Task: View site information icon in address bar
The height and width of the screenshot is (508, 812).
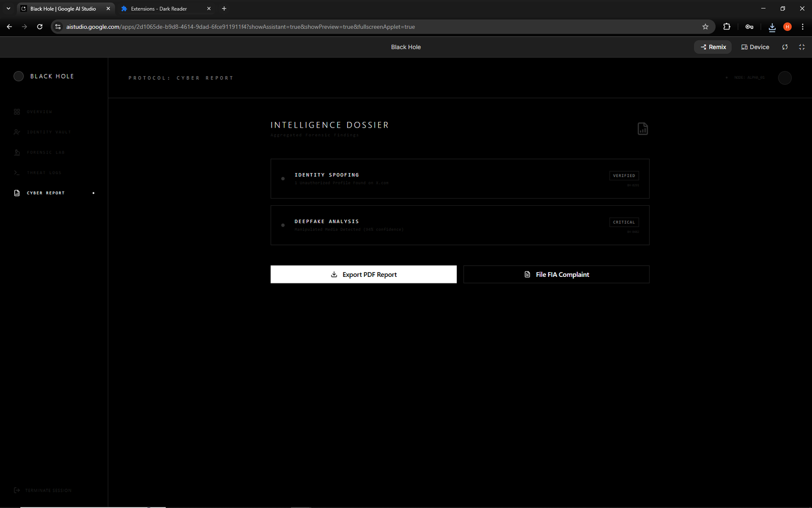Action: (58, 26)
